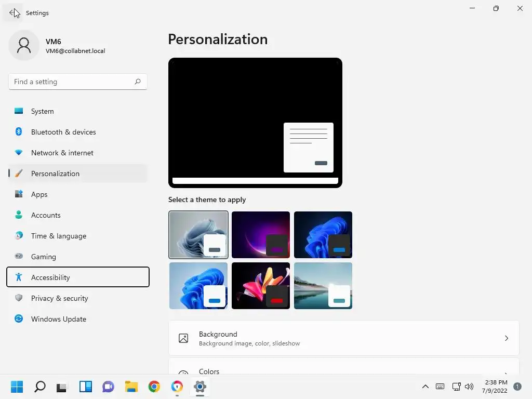Click the Background picture icon
The width and height of the screenshot is (532, 399).
tap(183, 338)
